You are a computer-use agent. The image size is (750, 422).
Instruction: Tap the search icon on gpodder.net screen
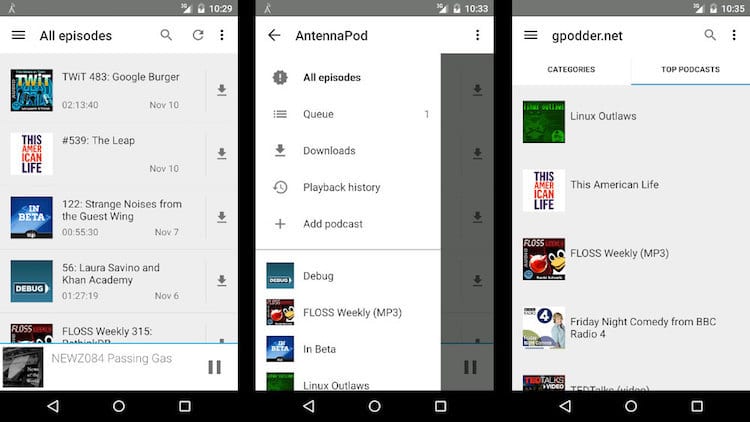pyautogui.click(x=710, y=35)
